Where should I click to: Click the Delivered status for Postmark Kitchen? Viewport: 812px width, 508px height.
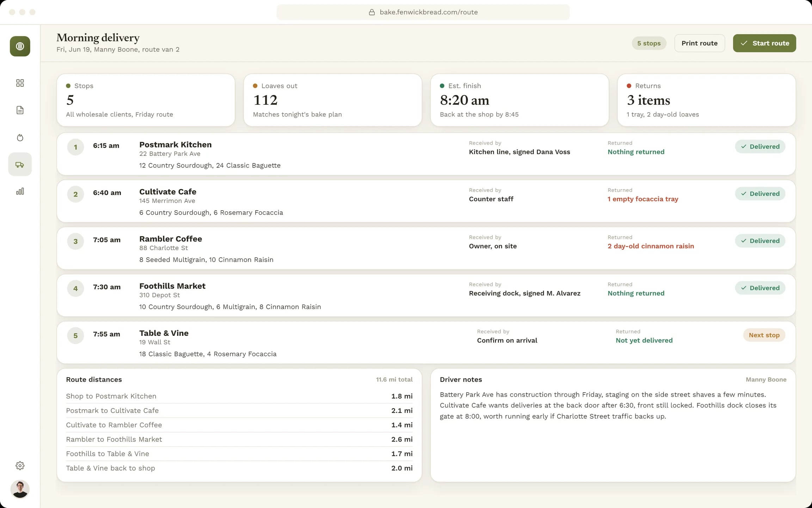[760, 146]
